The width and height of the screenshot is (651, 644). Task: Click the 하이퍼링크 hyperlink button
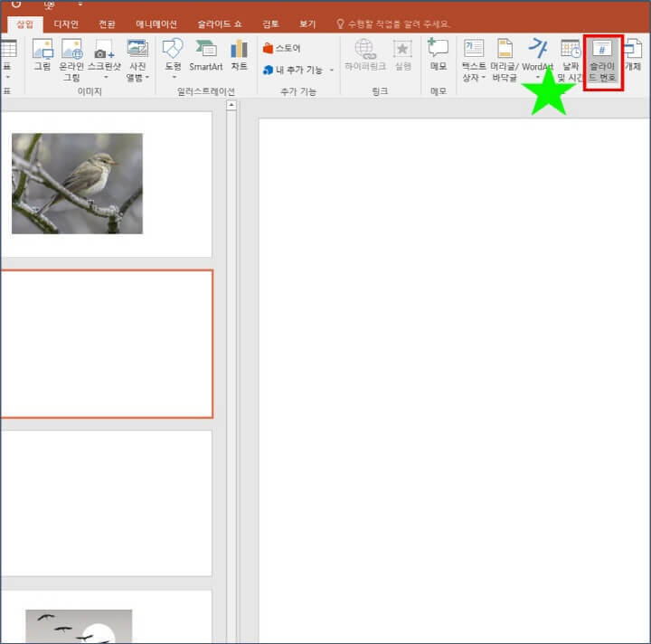(365, 55)
